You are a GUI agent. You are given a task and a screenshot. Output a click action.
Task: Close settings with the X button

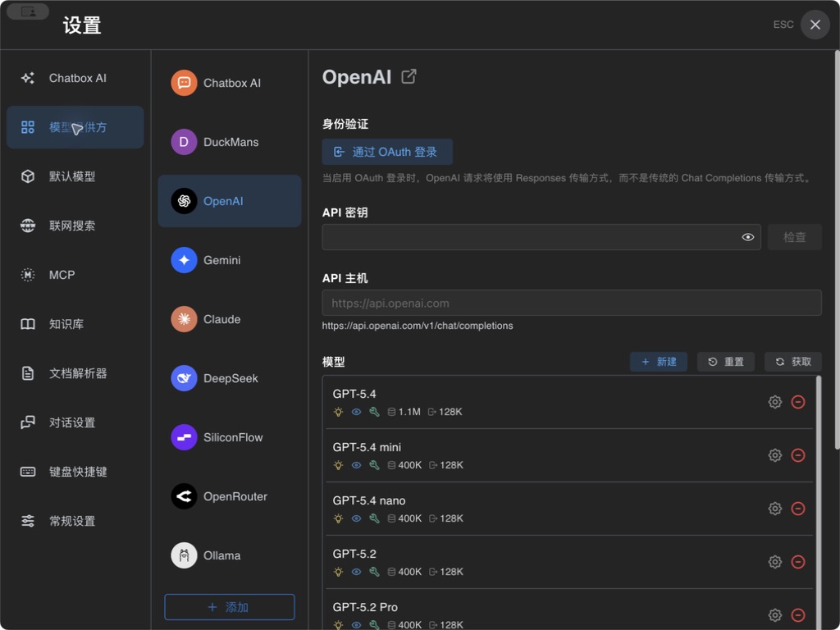coord(815,25)
